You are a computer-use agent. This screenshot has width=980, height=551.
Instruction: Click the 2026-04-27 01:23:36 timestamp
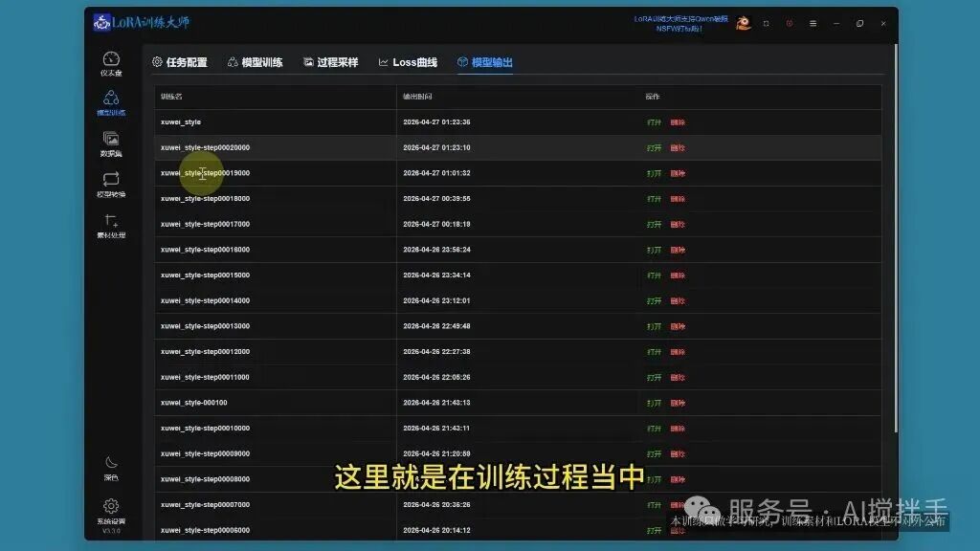pos(436,122)
